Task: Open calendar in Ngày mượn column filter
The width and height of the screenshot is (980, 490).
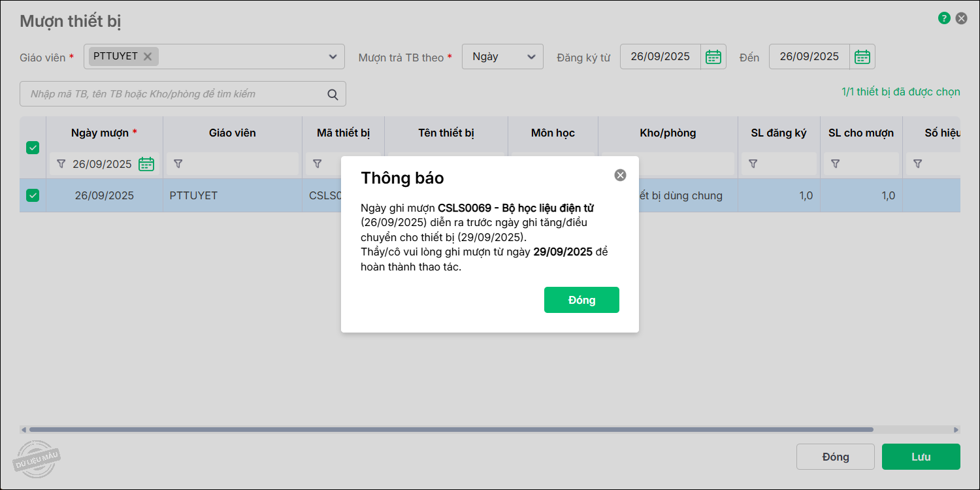Action: 146,164
